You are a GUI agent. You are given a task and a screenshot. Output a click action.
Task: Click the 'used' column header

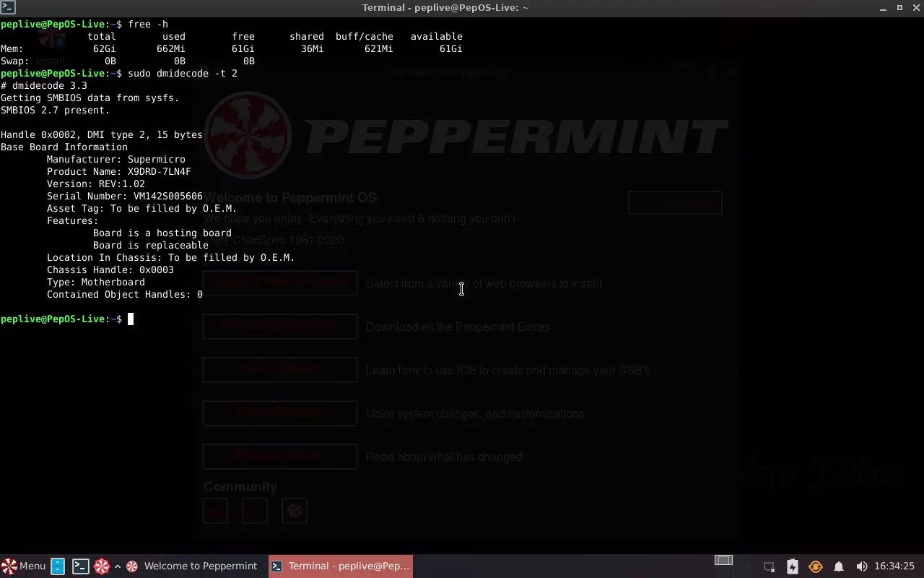(x=174, y=36)
